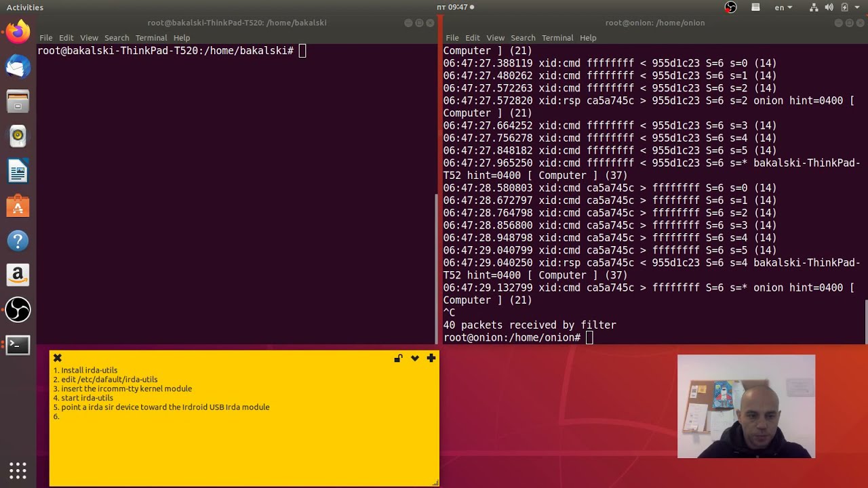The image size is (868, 488).
Task: Close the bakalski terminal window
Action: coord(430,23)
